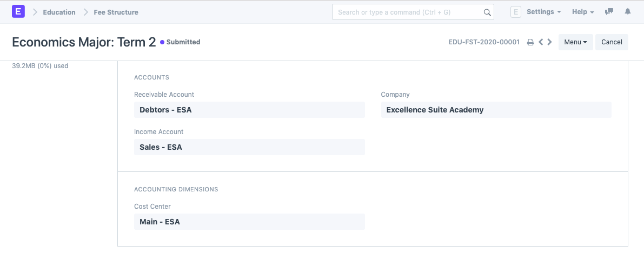Screen dimensions: 644x259
Task: Expand the Menu dropdown button
Action: coord(575,42)
